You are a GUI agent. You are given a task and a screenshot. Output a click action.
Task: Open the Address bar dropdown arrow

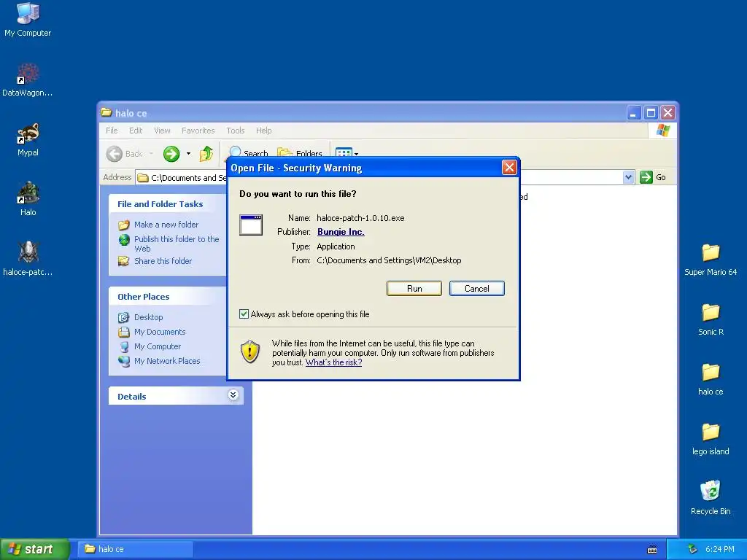[628, 177]
